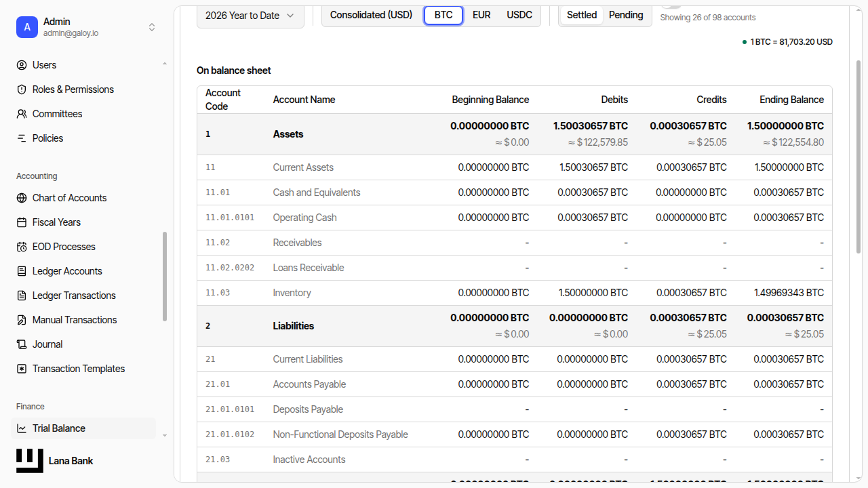Show Pending balances
The image size is (868, 488).
coord(626,15)
